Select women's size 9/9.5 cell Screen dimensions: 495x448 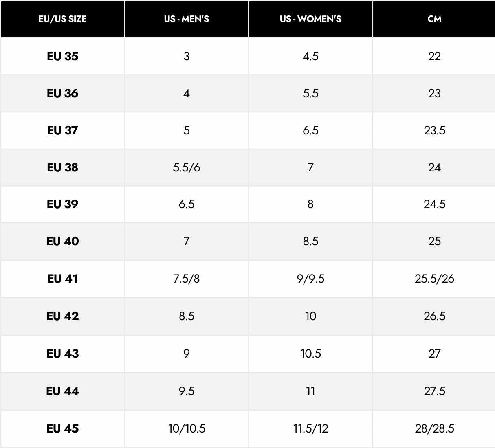tap(310, 279)
